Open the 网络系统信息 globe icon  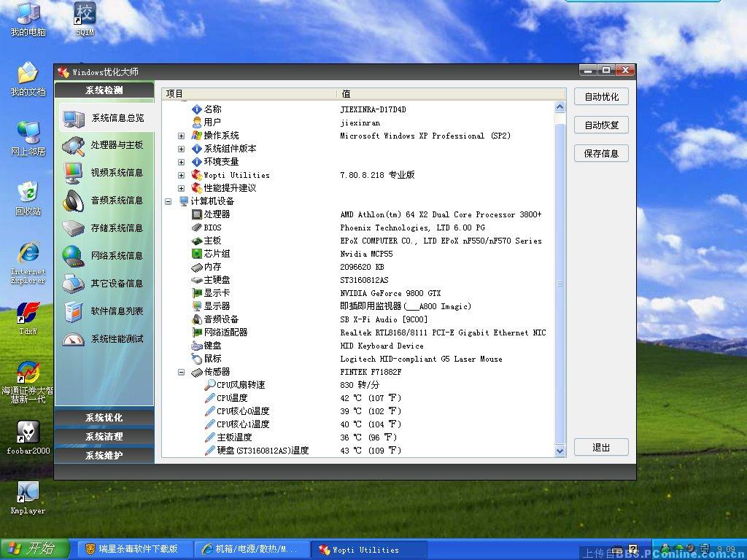[74, 256]
